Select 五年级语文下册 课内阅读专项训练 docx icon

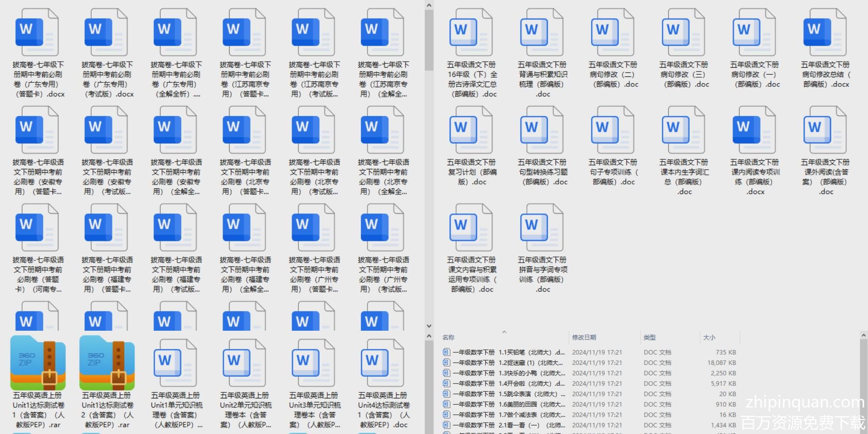point(754,130)
